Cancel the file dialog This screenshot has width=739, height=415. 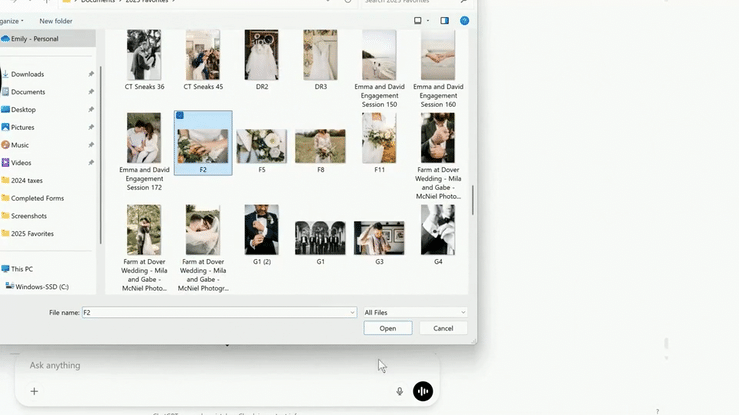443,328
